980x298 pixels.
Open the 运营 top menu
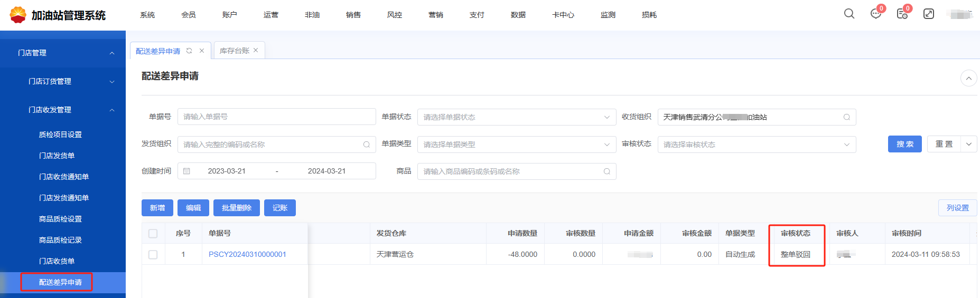[270, 15]
